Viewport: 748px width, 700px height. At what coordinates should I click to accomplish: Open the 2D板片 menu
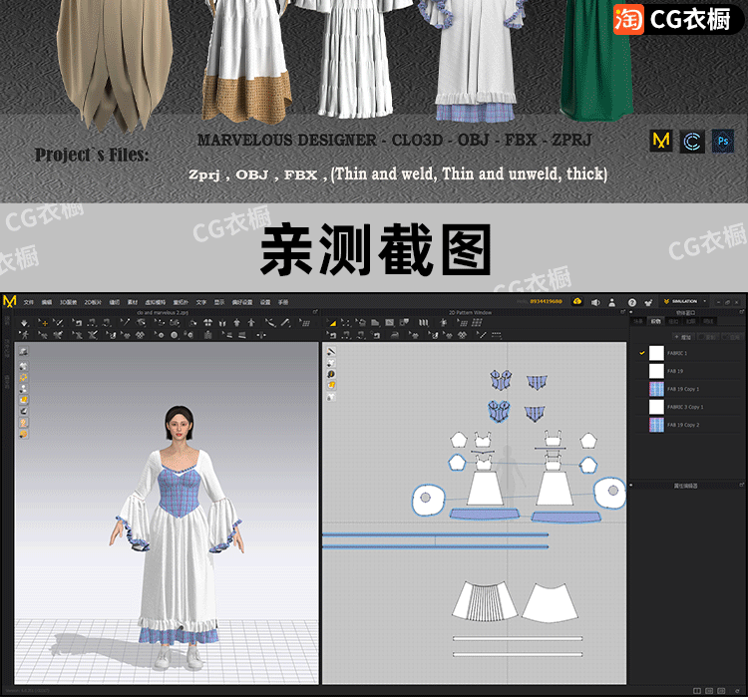click(93, 302)
